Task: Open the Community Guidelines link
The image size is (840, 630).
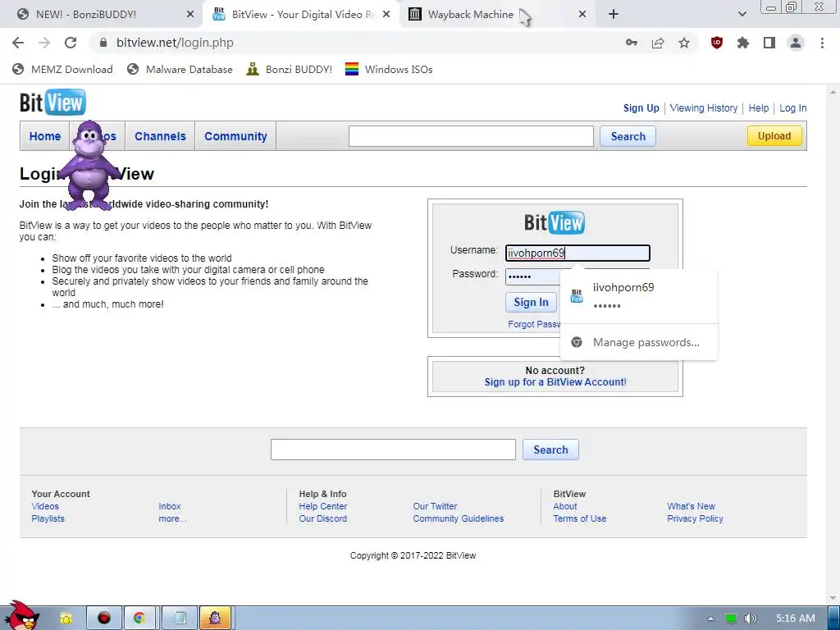Action: pos(458,518)
